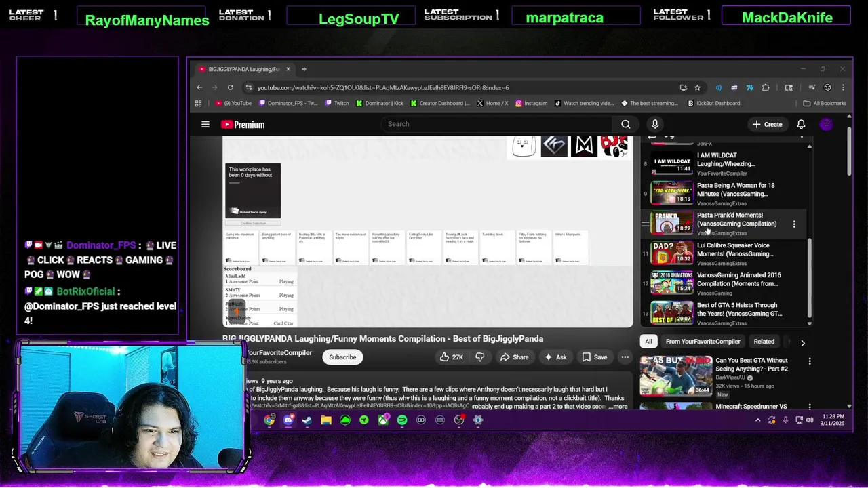This screenshot has width=868, height=488.
Task: Open the (9) YouTube bookmark
Action: click(233, 104)
